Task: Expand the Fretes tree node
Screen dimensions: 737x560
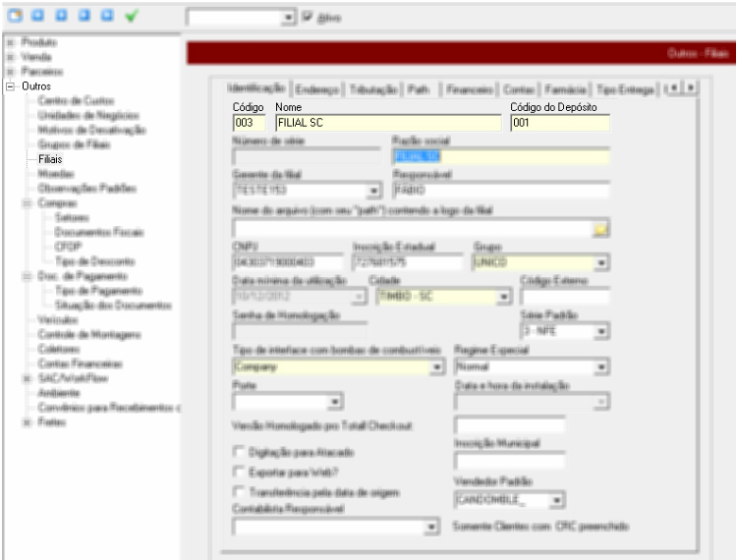Action: (x=28, y=422)
